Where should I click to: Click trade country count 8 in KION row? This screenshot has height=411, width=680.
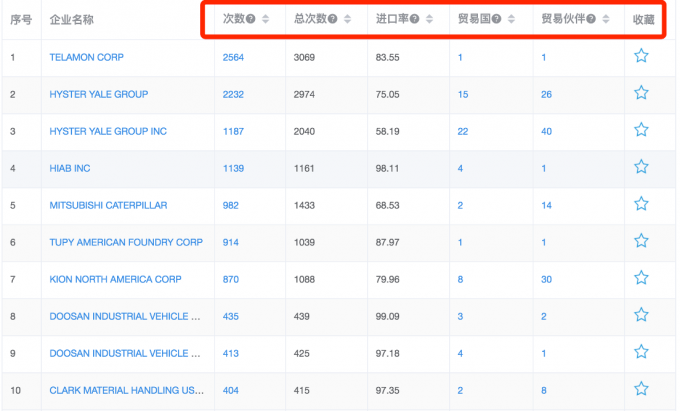[460, 279]
